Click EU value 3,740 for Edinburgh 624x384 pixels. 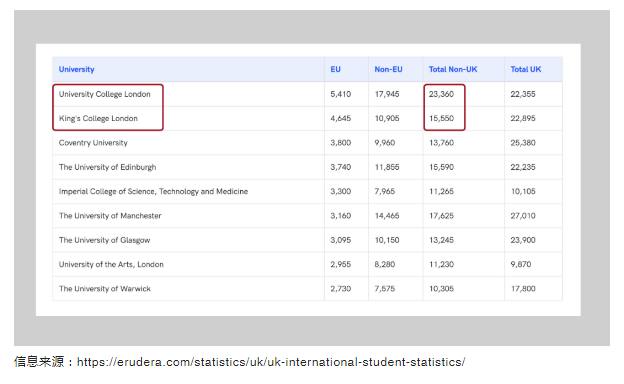point(341,167)
